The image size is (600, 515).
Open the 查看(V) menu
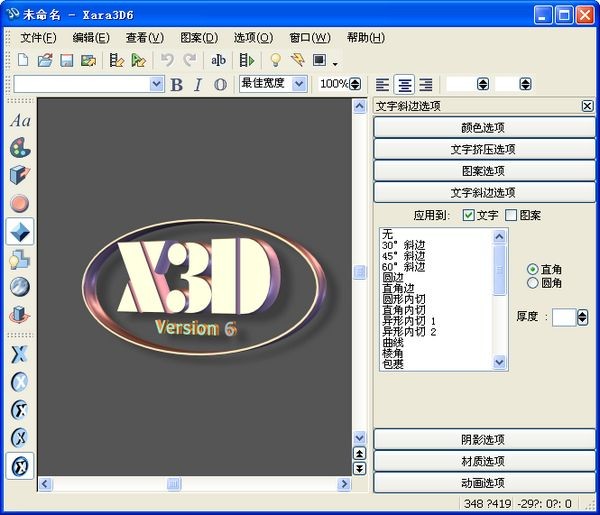145,37
